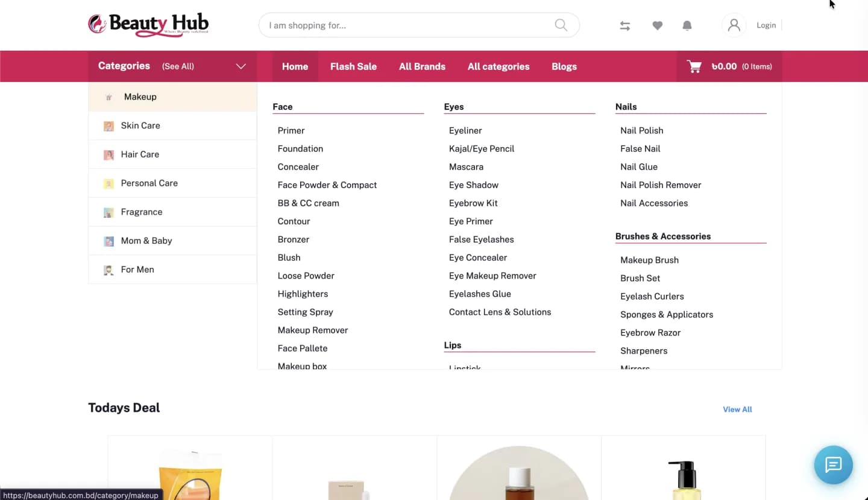This screenshot has height=500, width=868.
Task: Select Sponges & Applicators link
Action: (x=667, y=314)
